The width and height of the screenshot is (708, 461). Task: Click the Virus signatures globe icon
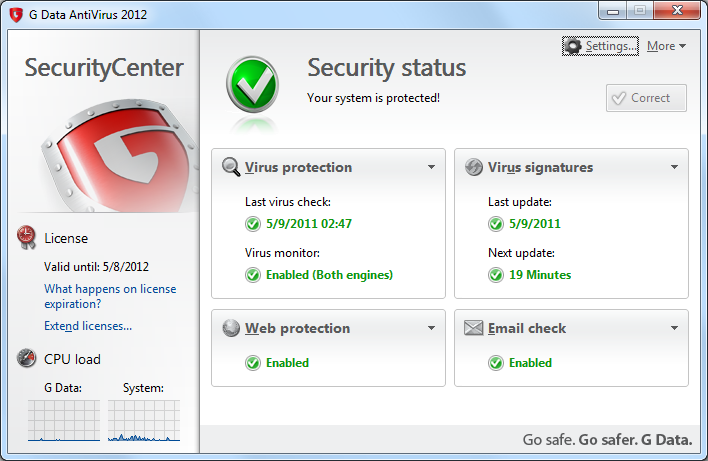point(474,167)
